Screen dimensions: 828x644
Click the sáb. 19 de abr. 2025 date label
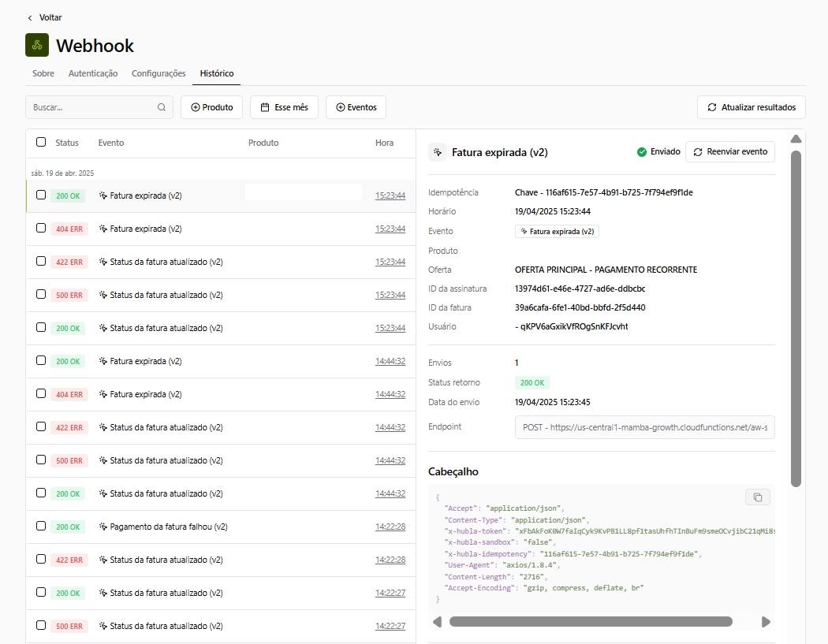(x=62, y=173)
